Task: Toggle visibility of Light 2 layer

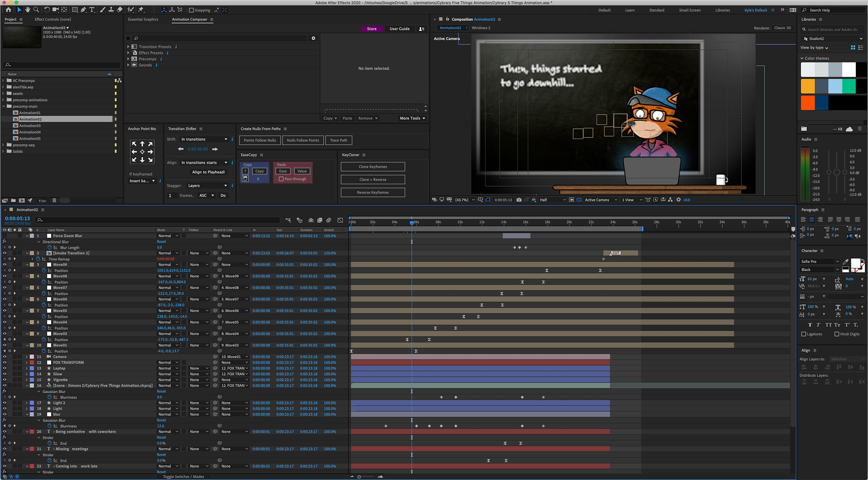Action: (x=5, y=403)
